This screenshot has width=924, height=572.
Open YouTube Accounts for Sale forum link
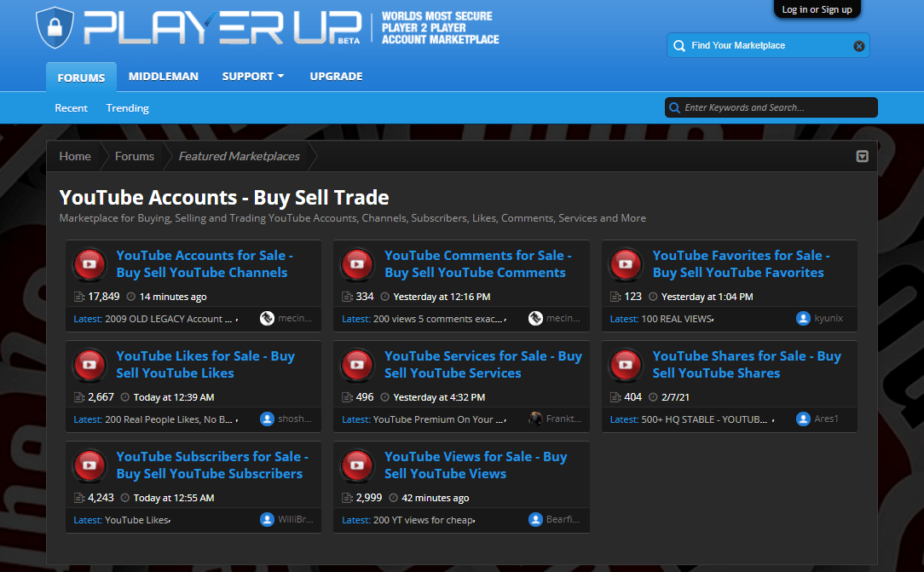click(205, 264)
